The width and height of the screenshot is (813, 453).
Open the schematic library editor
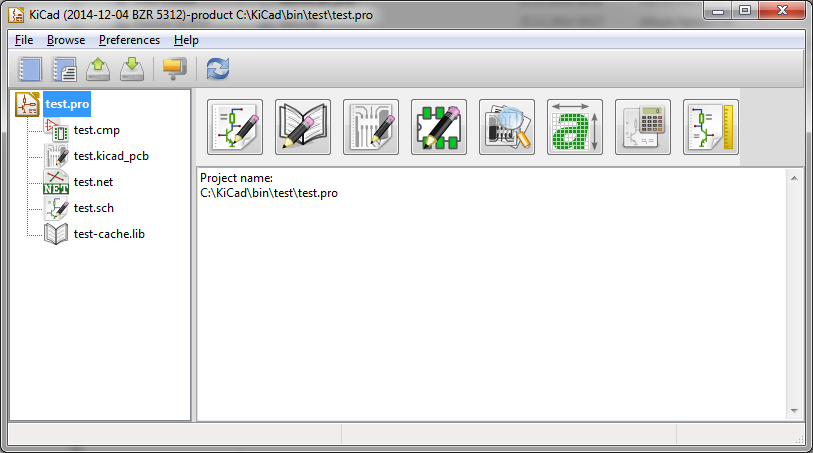(x=303, y=127)
